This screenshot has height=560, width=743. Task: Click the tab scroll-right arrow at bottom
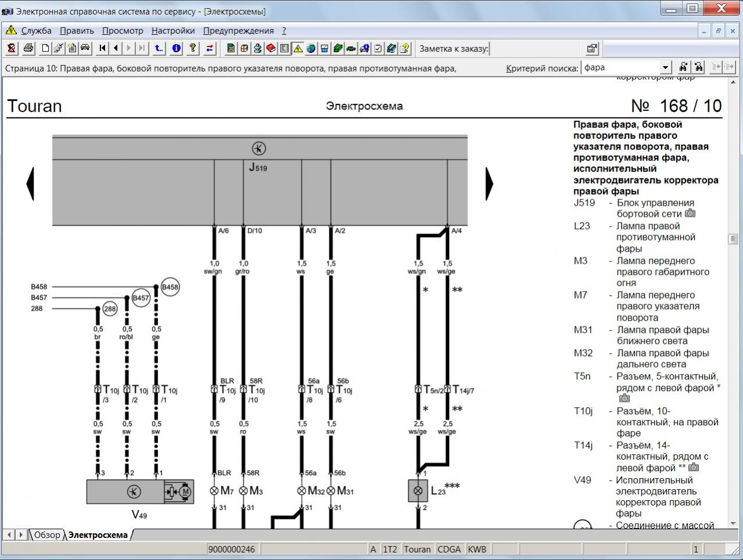click(x=21, y=534)
